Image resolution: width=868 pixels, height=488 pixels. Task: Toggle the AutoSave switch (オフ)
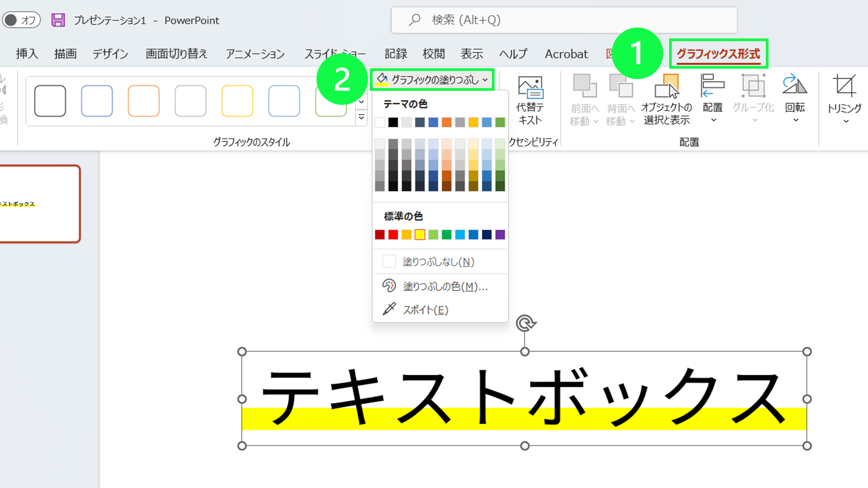click(21, 20)
